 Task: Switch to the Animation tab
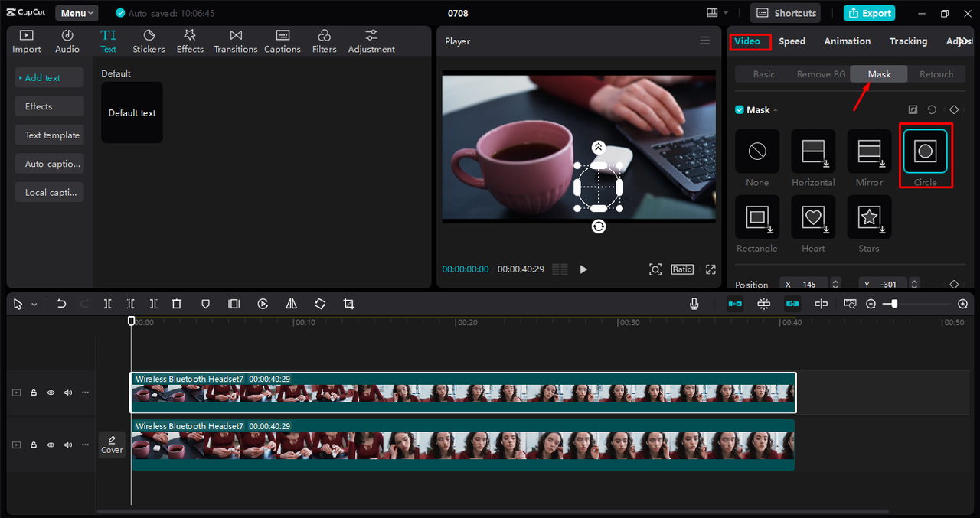tap(847, 41)
